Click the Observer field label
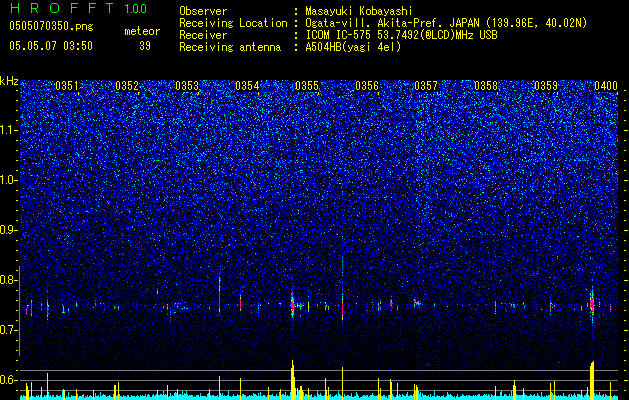The image size is (629, 400). pos(203,11)
